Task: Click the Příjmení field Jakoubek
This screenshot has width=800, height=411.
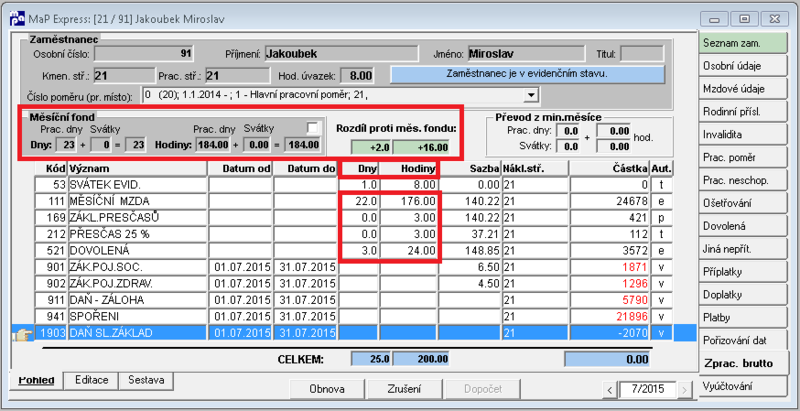Action: tap(341, 54)
